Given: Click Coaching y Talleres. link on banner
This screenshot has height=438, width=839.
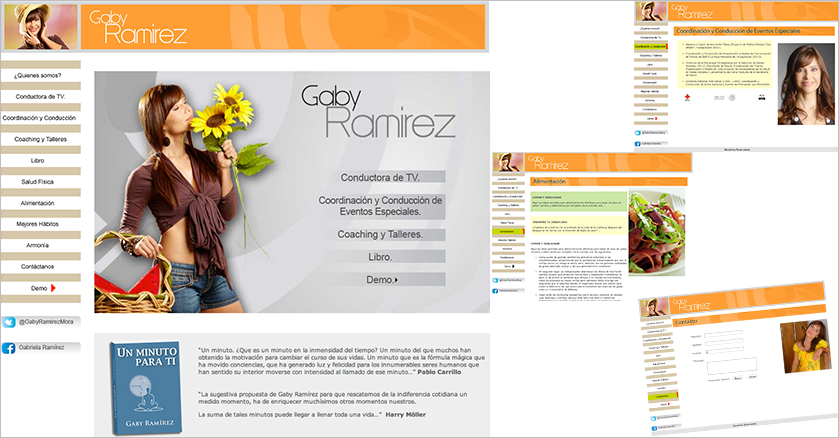Looking at the screenshot, I should (x=379, y=235).
